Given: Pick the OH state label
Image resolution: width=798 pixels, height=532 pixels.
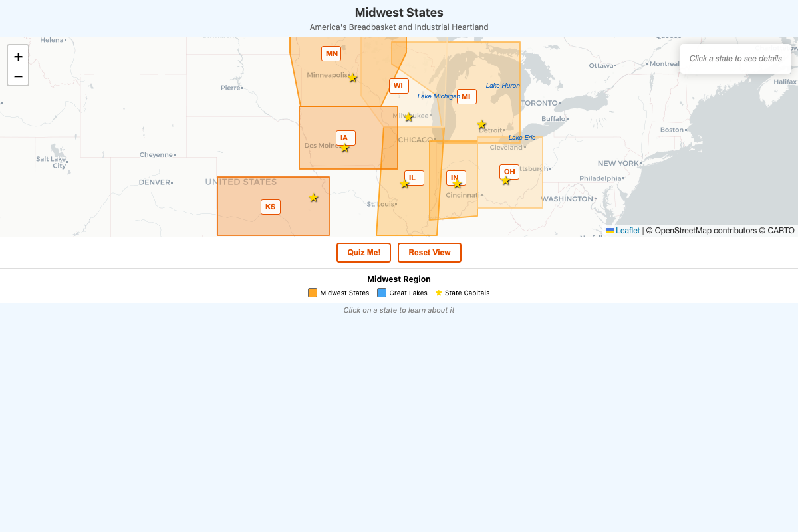Looking at the screenshot, I should click(x=509, y=172).
